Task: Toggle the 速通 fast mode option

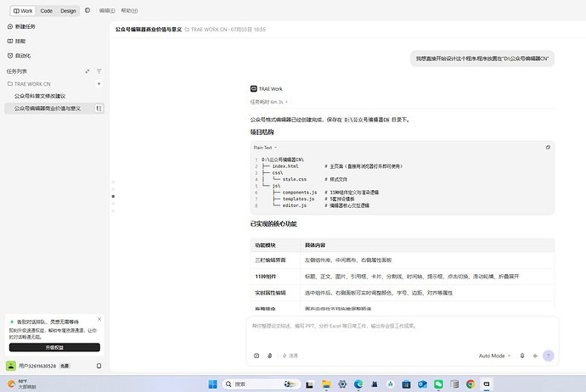Action: point(290,356)
